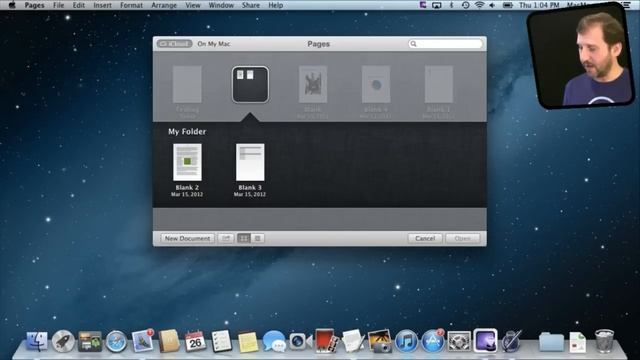The width and height of the screenshot is (640, 360).
Task: Launch iTunes from the Dock
Action: pyautogui.click(x=406, y=341)
